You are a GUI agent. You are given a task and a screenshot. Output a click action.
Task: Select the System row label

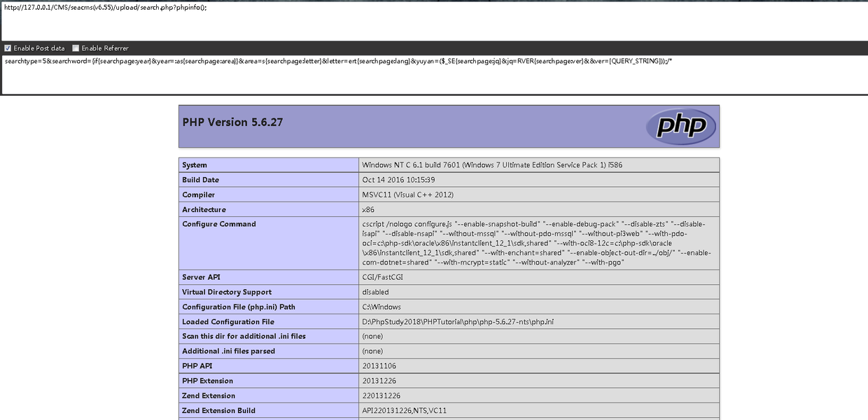coord(195,165)
